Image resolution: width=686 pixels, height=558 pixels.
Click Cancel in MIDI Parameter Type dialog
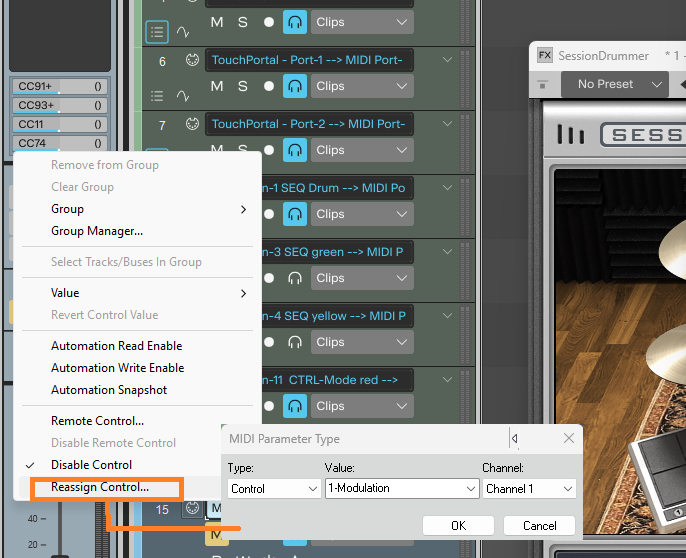tap(539, 525)
